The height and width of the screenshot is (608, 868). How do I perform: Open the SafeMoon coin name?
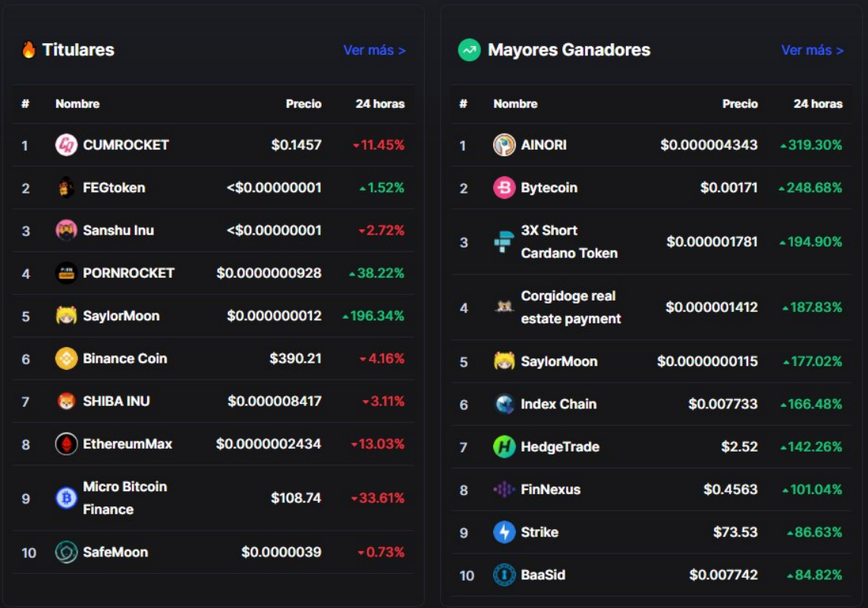click(x=115, y=552)
